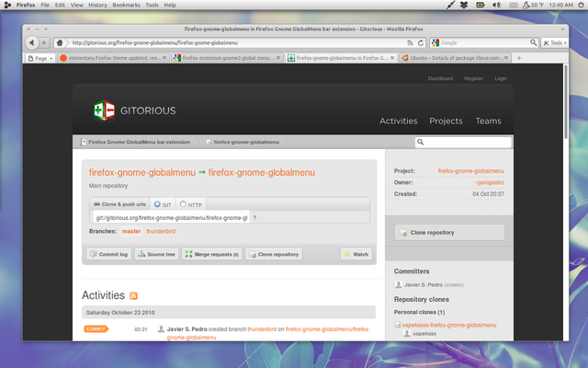Select the HTTP protocol radio button
The height and width of the screenshot is (368, 588).
click(x=183, y=204)
